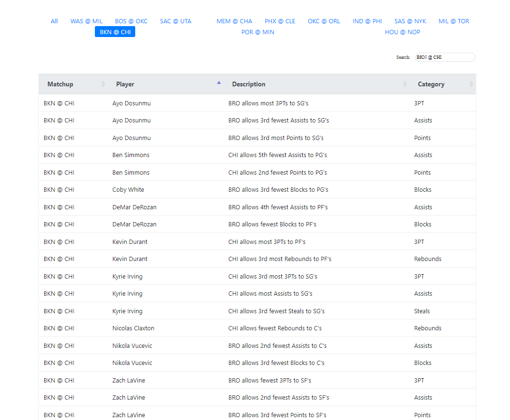Viewport: 510px width, 420px height.
Task: Click Points category in Zach LaVine row
Action: (422, 415)
